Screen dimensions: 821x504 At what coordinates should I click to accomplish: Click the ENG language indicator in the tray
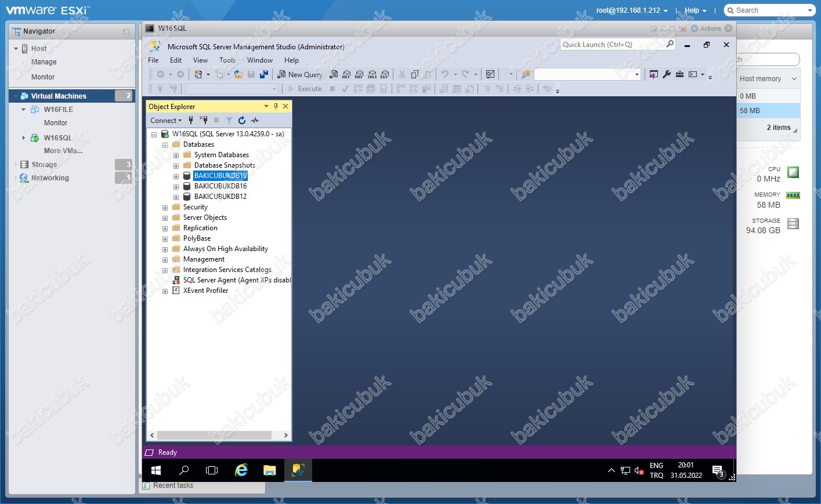pos(656,466)
